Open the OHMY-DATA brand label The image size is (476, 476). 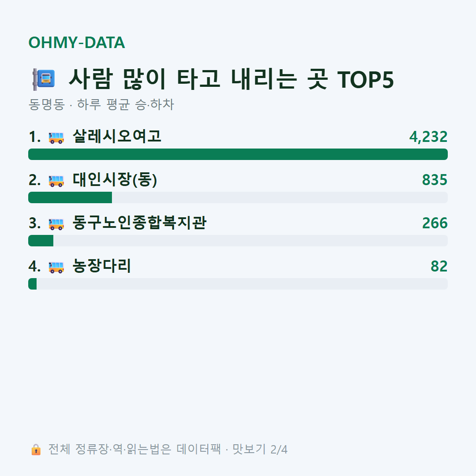tap(77, 42)
